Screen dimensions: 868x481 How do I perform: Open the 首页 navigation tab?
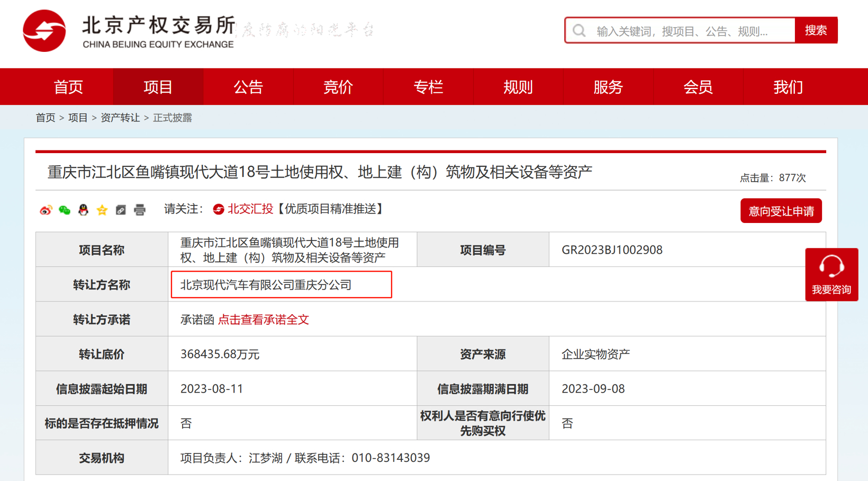(x=68, y=87)
